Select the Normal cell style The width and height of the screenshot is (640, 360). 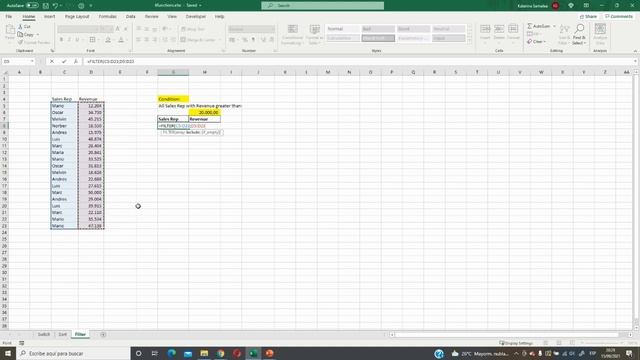coord(343,29)
